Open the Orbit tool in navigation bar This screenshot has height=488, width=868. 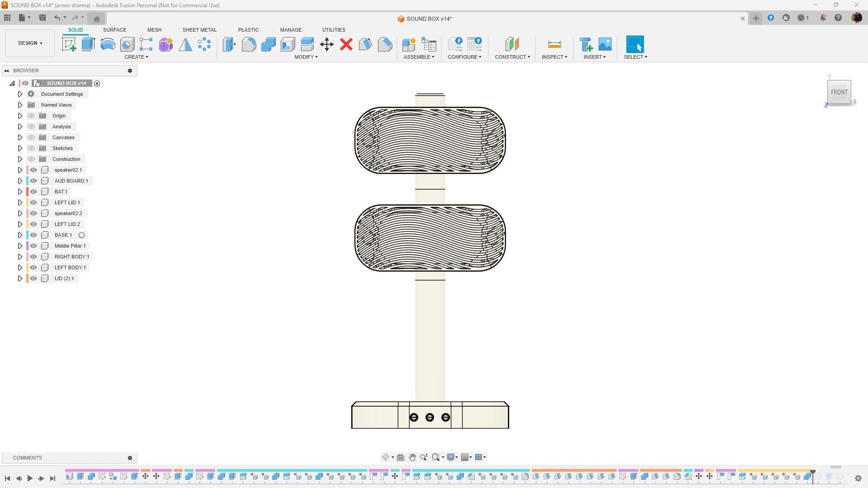385,457
